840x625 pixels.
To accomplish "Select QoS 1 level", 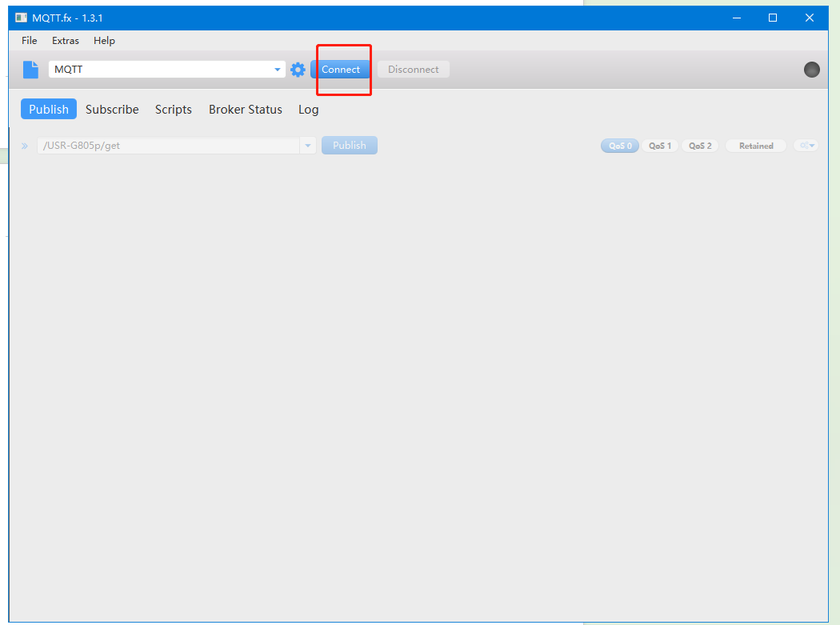I will click(660, 146).
